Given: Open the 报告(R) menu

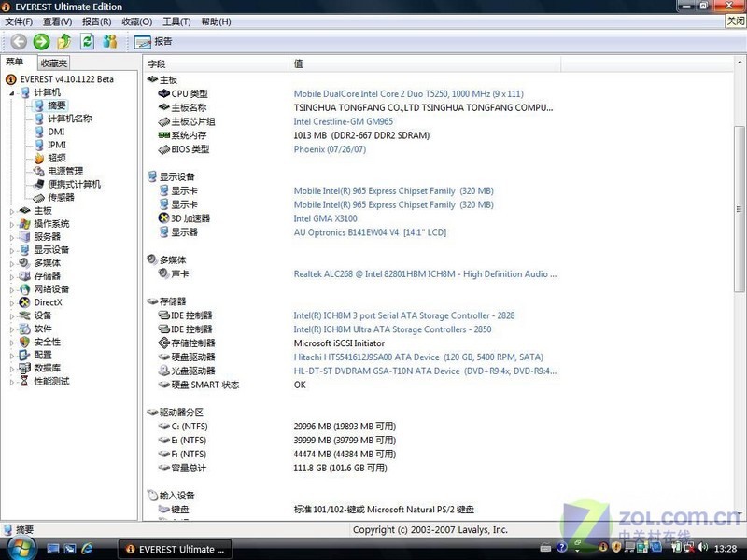Looking at the screenshot, I should click(x=97, y=21).
